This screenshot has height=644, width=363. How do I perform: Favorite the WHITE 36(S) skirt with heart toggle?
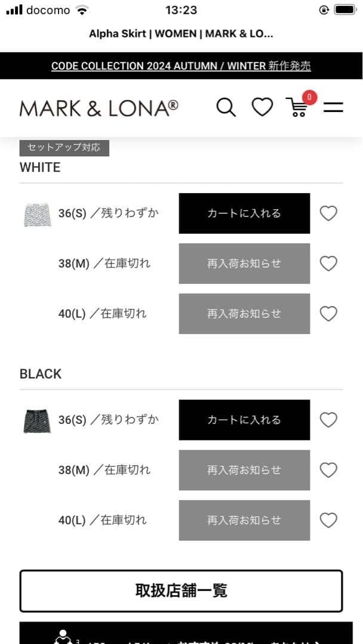(328, 213)
